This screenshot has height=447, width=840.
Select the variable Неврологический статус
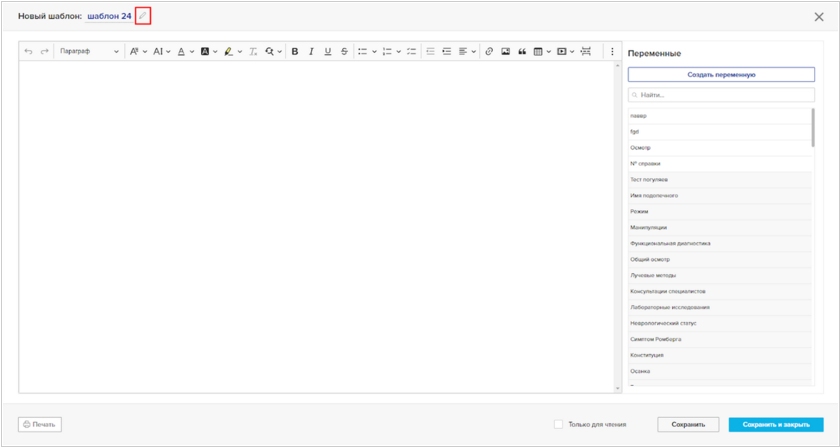(x=720, y=323)
